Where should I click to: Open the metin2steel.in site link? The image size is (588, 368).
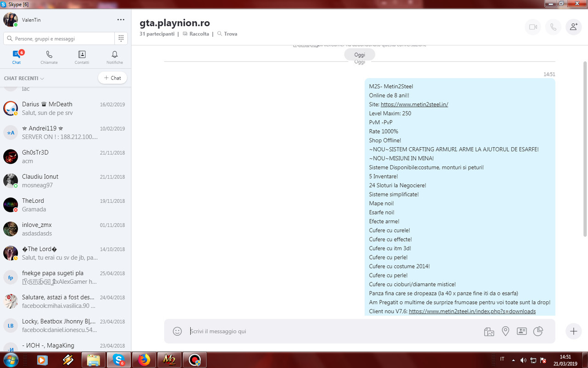coord(414,104)
